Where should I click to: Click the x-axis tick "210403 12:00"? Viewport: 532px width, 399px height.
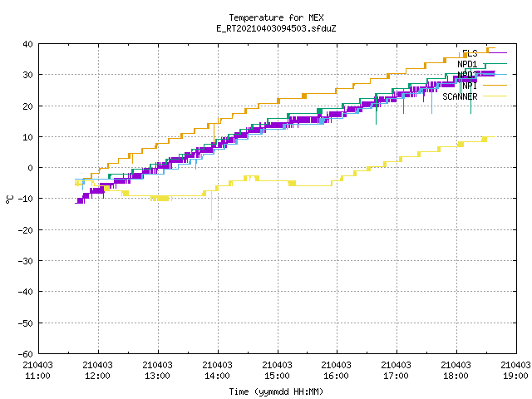pyautogui.click(x=98, y=371)
